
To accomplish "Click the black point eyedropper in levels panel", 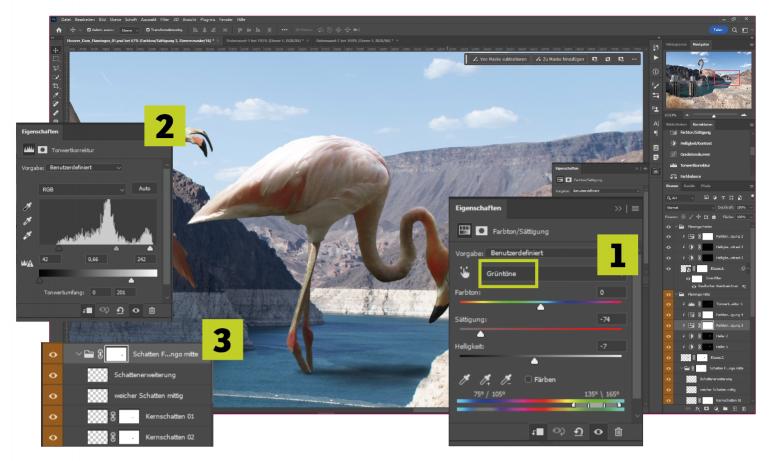I will tap(28, 206).
